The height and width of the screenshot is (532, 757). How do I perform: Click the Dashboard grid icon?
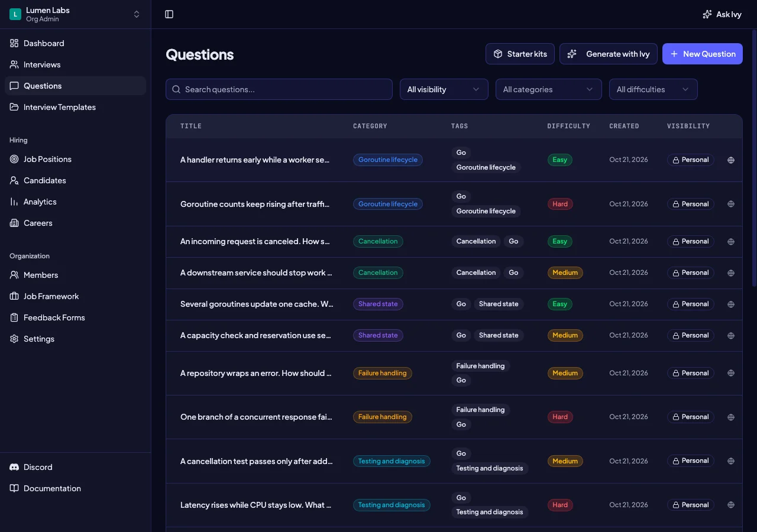(14, 43)
